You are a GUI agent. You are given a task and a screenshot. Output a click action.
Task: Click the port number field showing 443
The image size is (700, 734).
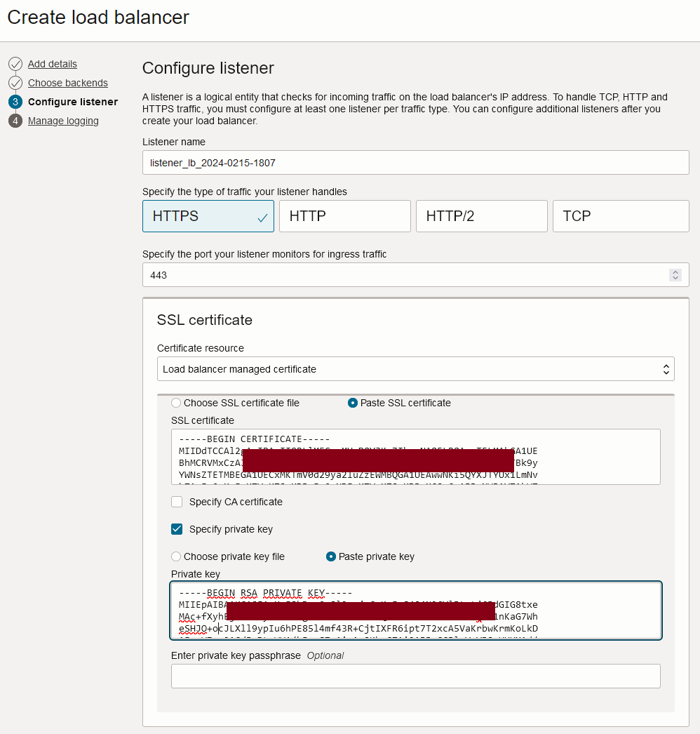tap(415, 275)
